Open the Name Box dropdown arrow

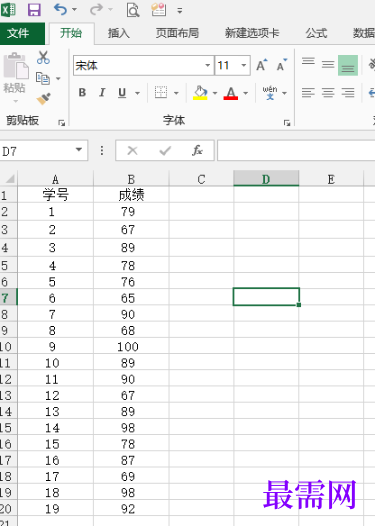pyautogui.click(x=79, y=150)
